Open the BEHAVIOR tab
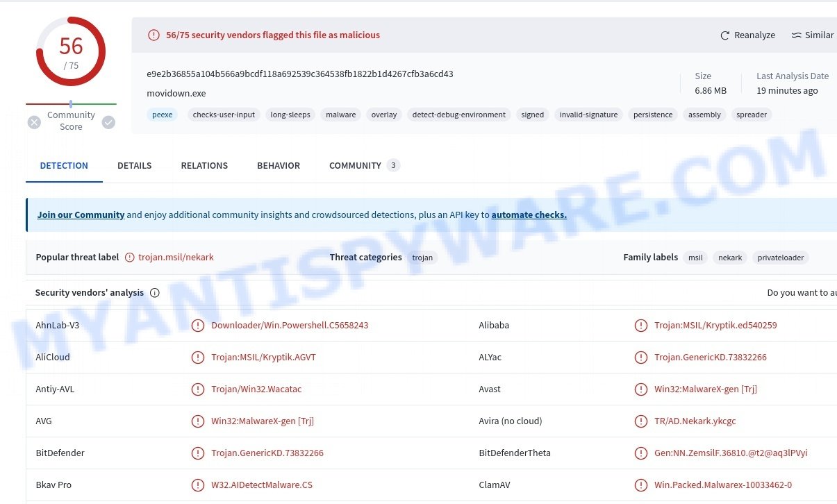The image size is (837, 504). coord(279,166)
